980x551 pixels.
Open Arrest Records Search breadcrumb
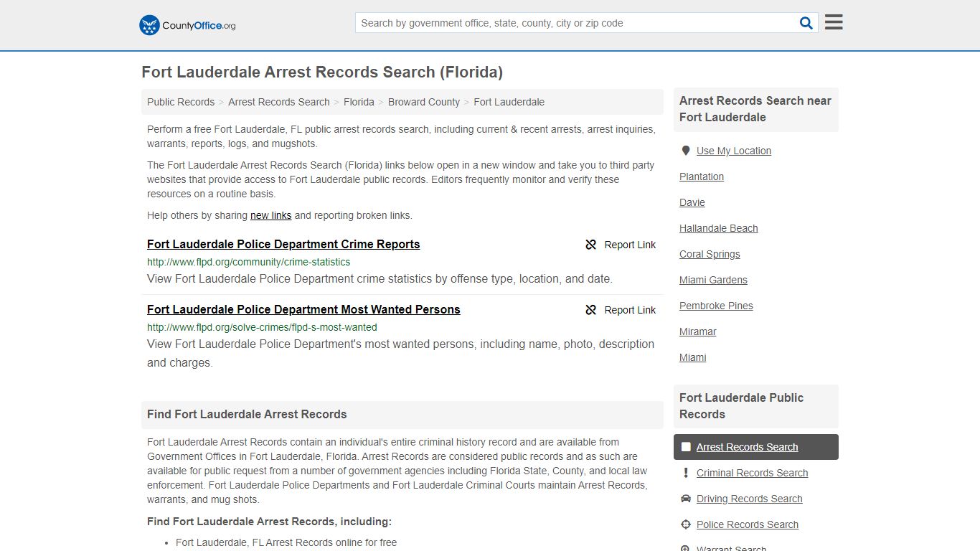point(279,102)
